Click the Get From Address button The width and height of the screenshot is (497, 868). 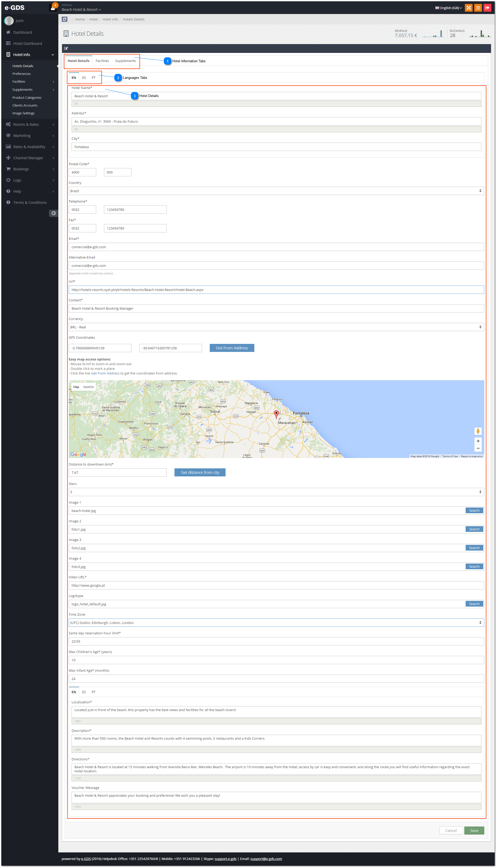[x=232, y=348]
